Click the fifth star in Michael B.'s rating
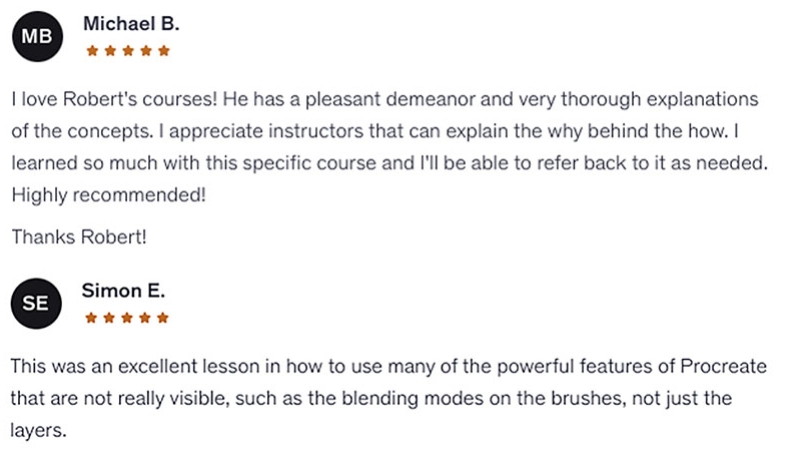 pos(163,50)
